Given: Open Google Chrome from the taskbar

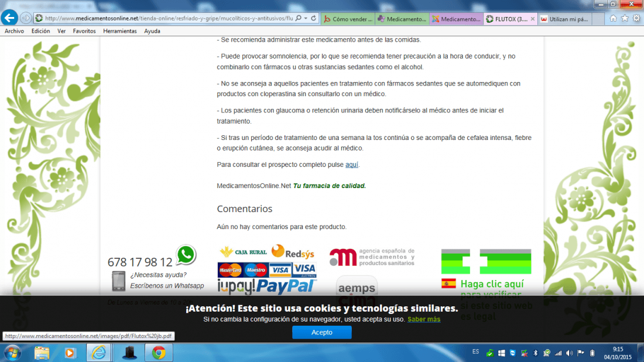Looking at the screenshot, I should pos(159,353).
